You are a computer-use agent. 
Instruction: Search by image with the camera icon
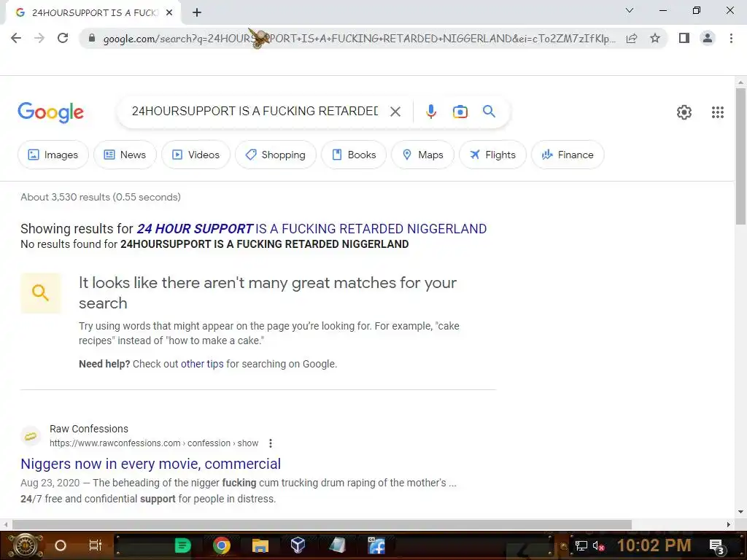click(x=460, y=112)
